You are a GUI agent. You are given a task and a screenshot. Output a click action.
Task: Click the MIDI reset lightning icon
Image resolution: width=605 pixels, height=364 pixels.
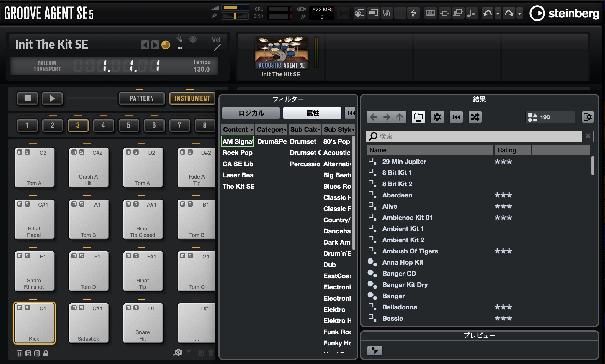coord(413,13)
